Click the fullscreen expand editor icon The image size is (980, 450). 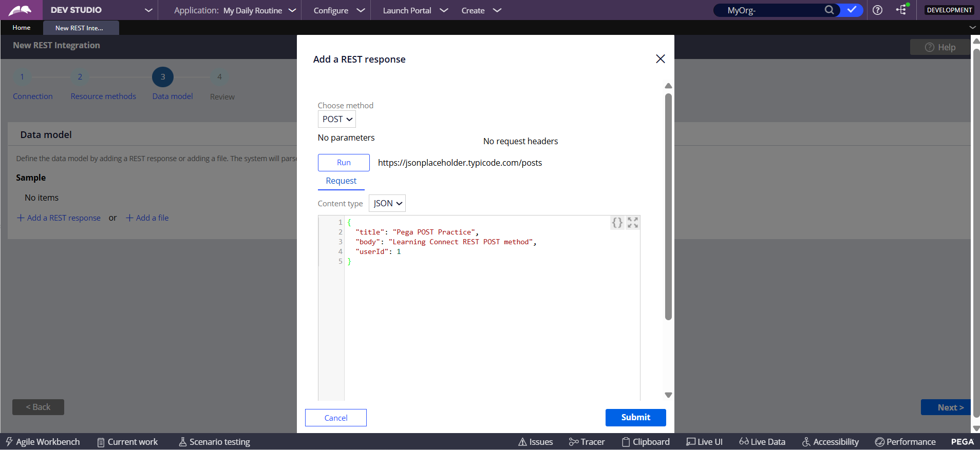(633, 223)
